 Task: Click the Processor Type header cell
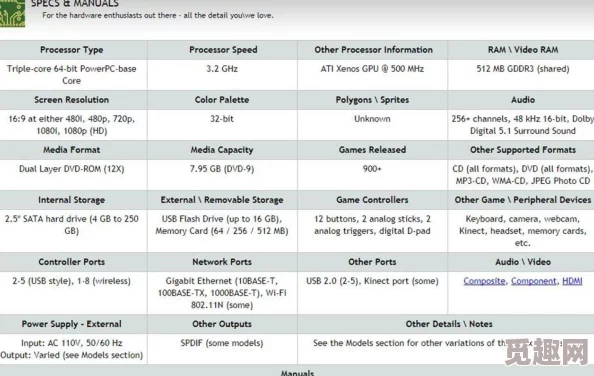coord(72,50)
